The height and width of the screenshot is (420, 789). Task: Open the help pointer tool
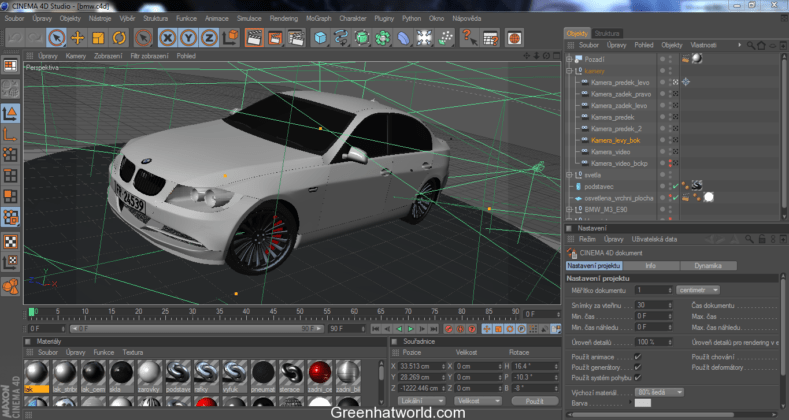coord(469,38)
